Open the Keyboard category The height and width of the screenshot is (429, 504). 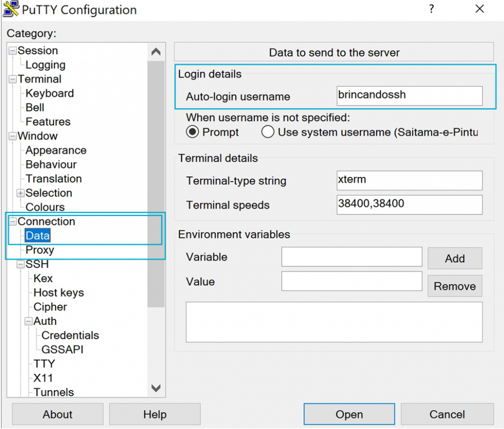tap(50, 93)
